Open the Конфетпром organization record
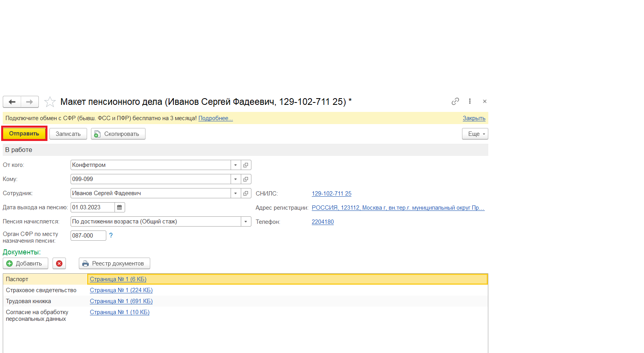Screen dimensions: 644x353 (246, 165)
